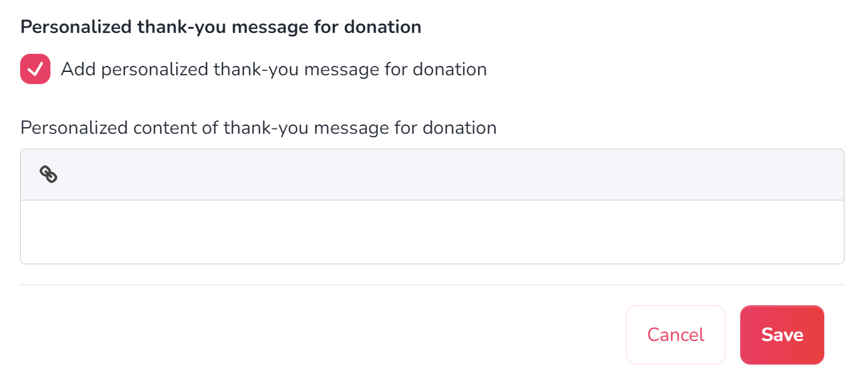Image resolution: width=868 pixels, height=384 pixels.
Task: Click the white checkmark inside the pink box
Action: point(36,69)
